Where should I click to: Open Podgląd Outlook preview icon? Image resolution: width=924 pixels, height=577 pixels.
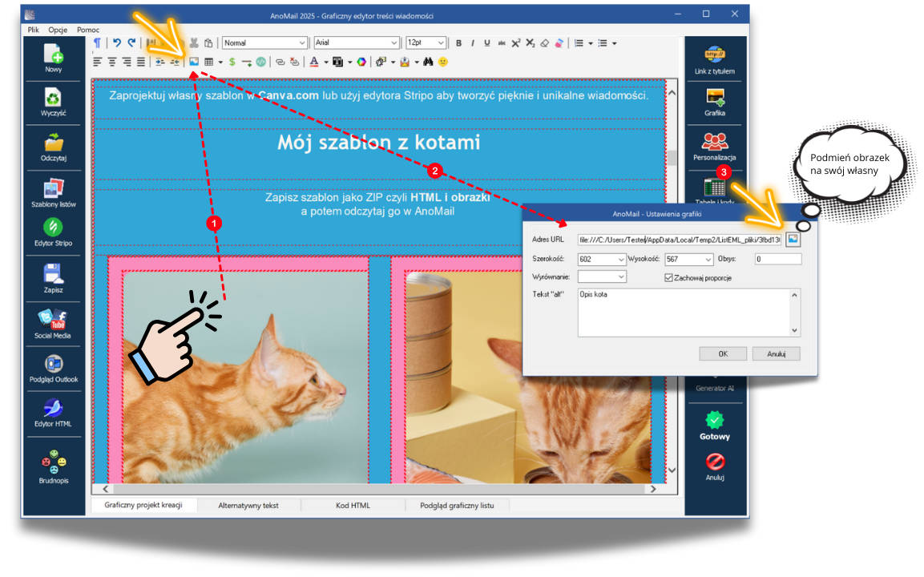click(53, 364)
